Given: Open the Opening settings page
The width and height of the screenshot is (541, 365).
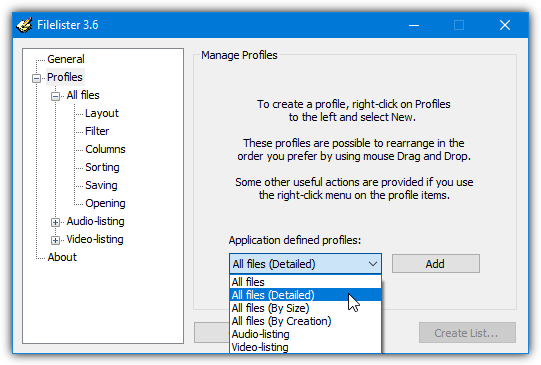Looking at the screenshot, I should point(105,203).
